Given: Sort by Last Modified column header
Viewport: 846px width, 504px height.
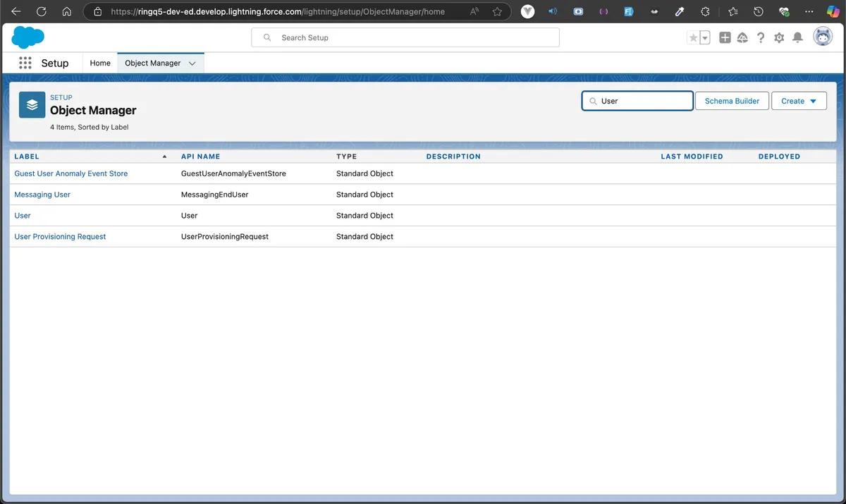Looking at the screenshot, I should [692, 156].
